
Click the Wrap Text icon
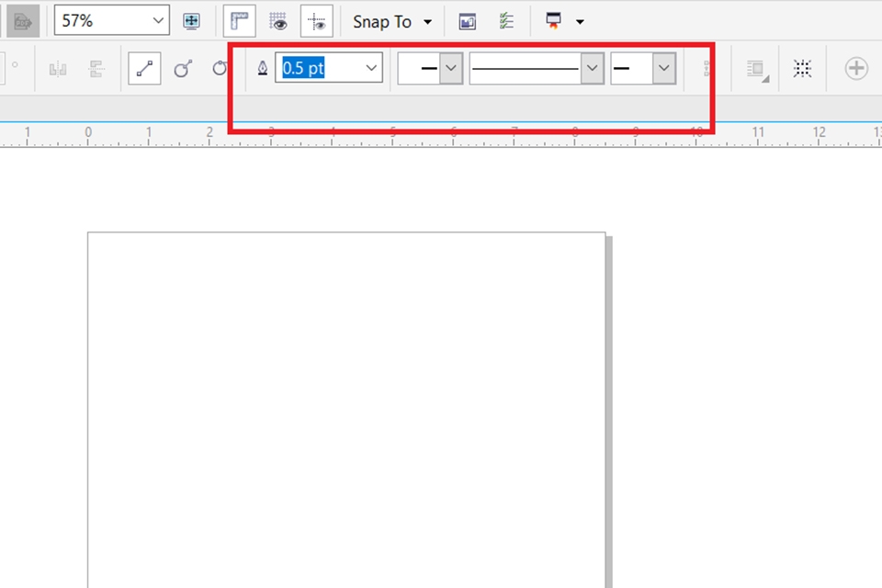(x=757, y=69)
